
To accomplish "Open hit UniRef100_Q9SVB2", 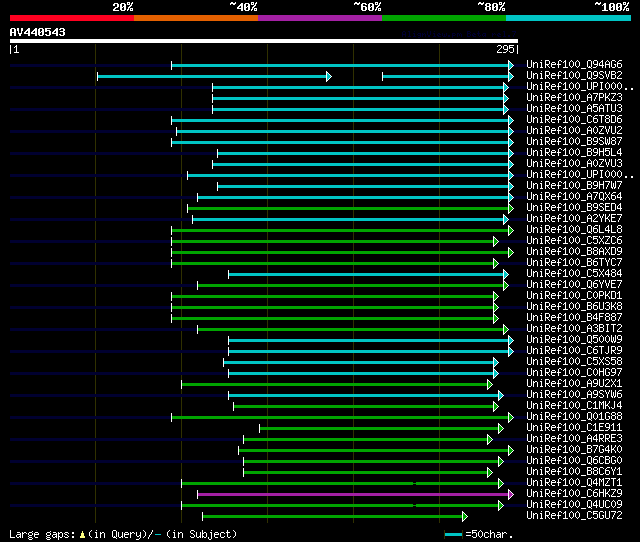I will (574, 75).
